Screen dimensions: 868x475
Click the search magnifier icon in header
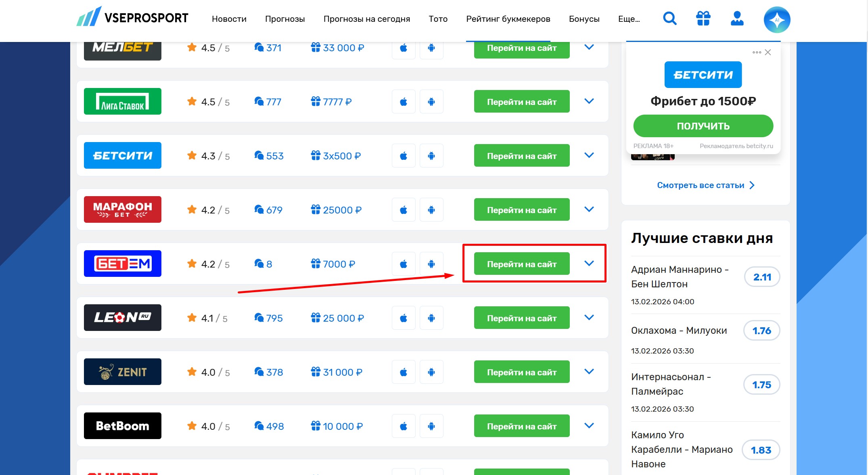pyautogui.click(x=670, y=19)
